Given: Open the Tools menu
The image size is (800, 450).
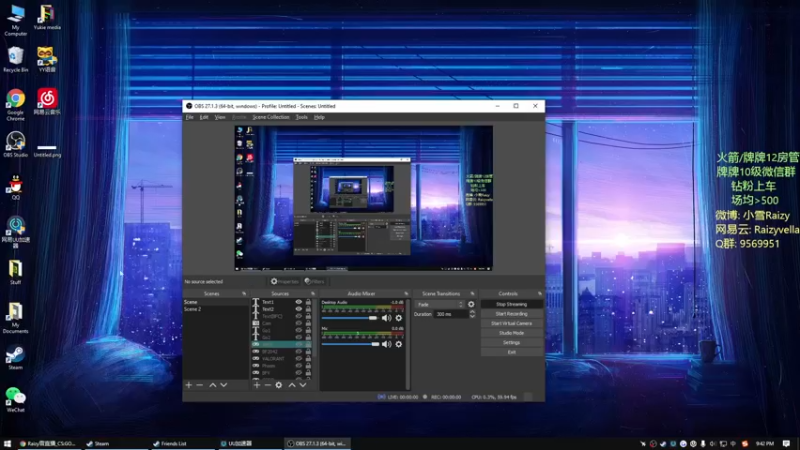Looking at the screenshot, I should [x=302, y=117].
